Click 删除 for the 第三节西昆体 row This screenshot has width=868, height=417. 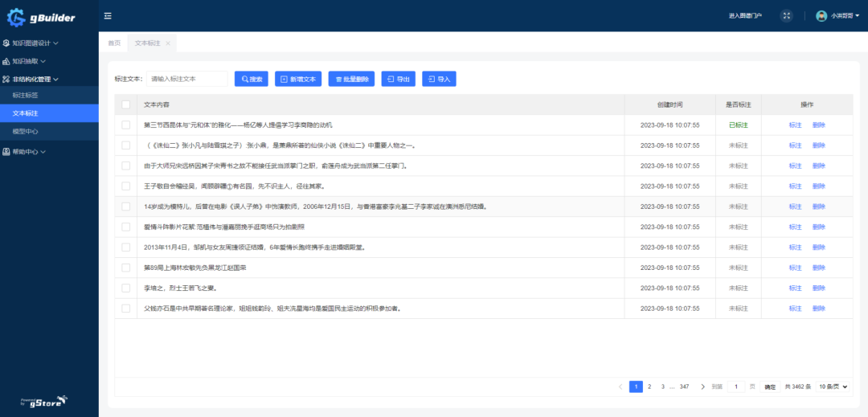point(819,125)
